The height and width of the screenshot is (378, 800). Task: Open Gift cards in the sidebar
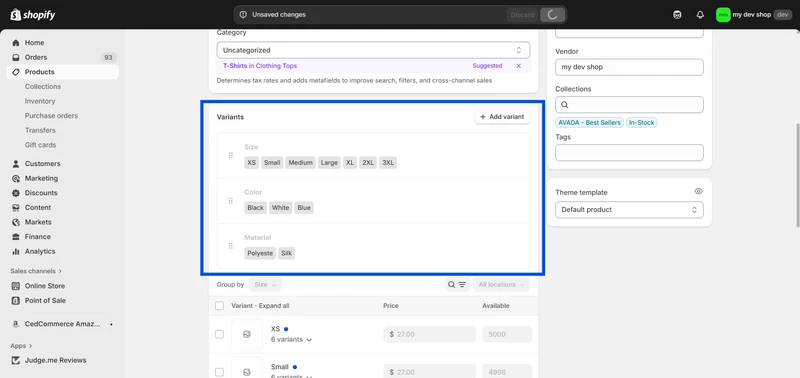[40, 145]
